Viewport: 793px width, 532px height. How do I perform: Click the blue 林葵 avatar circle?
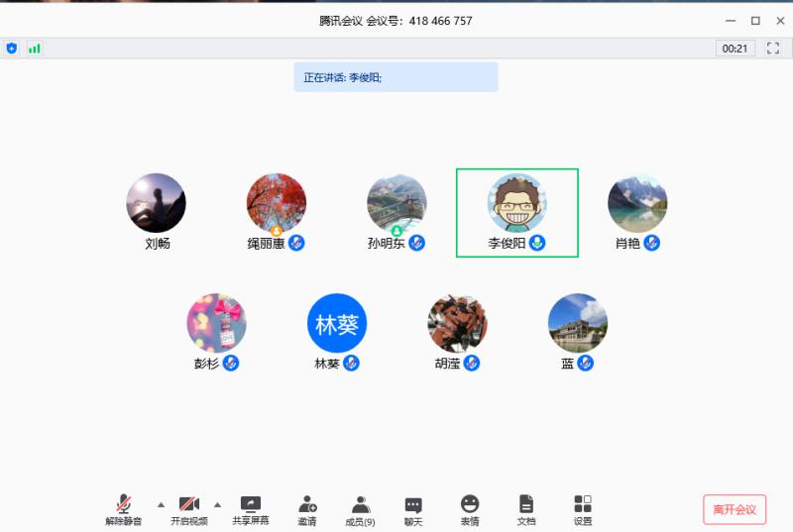pyautogui.click(x=337, y=323)
